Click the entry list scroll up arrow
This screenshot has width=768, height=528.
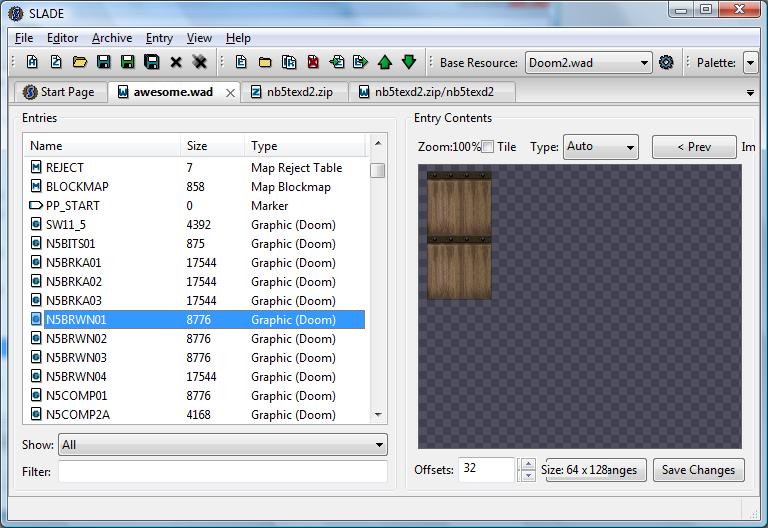tap(378, 144)
